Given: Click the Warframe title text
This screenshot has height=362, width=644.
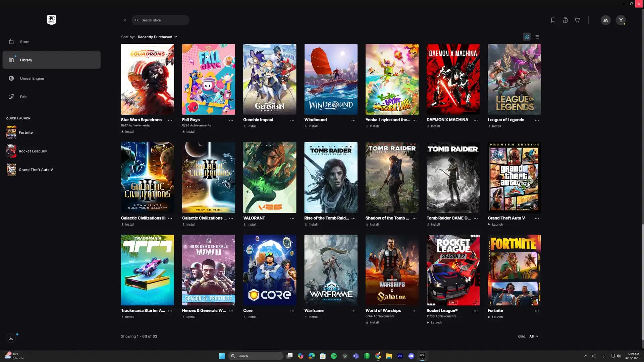Looking at the screenshot, I should (314, 311).
